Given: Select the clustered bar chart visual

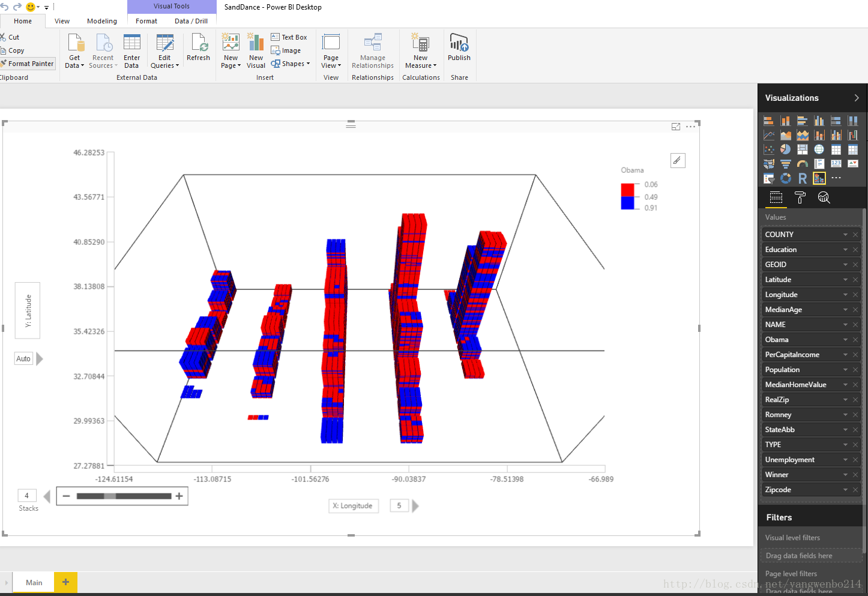Looking at the screenshot, I should (802, 121).
